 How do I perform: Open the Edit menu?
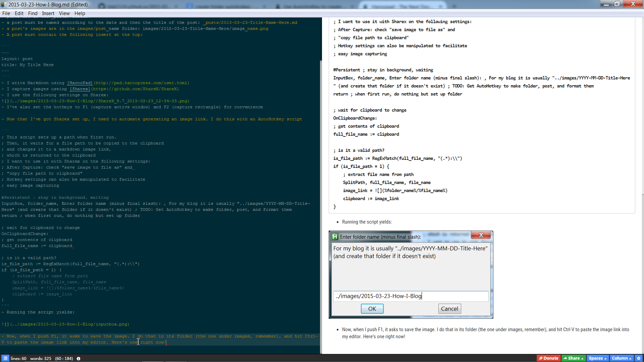(x=19, y=13)
